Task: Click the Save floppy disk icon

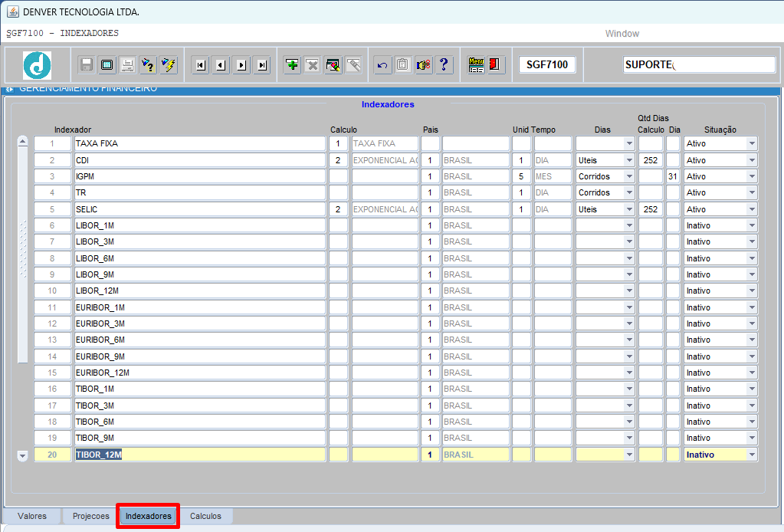Action: [87, 65]
